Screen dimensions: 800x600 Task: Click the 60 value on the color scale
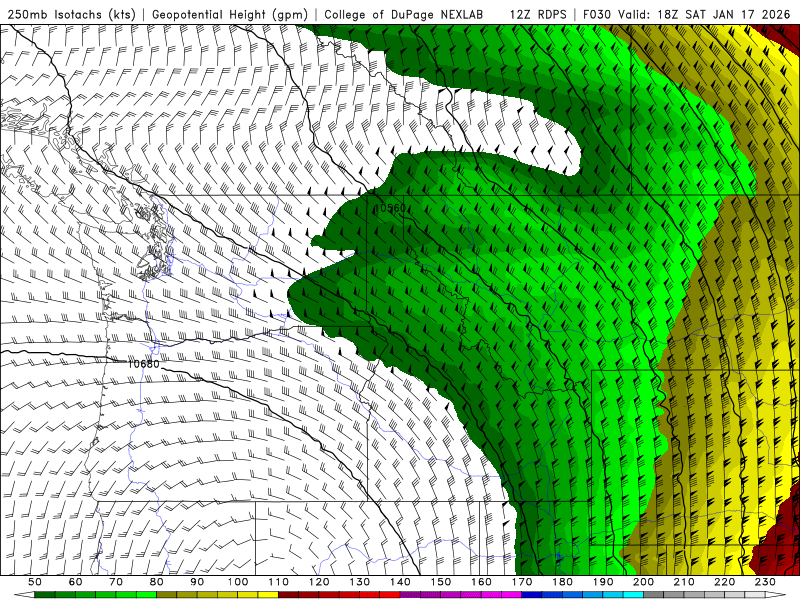point(75,582)
